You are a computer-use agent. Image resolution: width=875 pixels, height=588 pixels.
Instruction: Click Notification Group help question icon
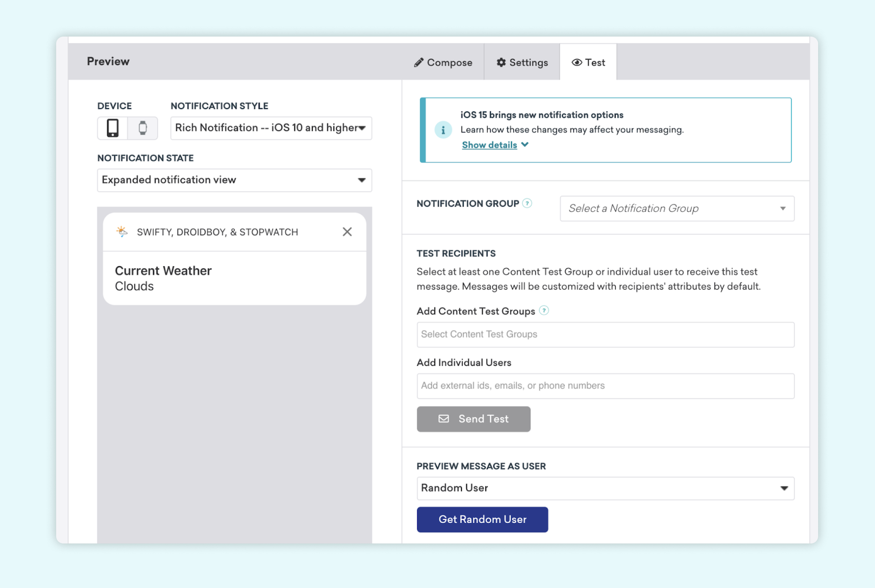pos(527,203)
